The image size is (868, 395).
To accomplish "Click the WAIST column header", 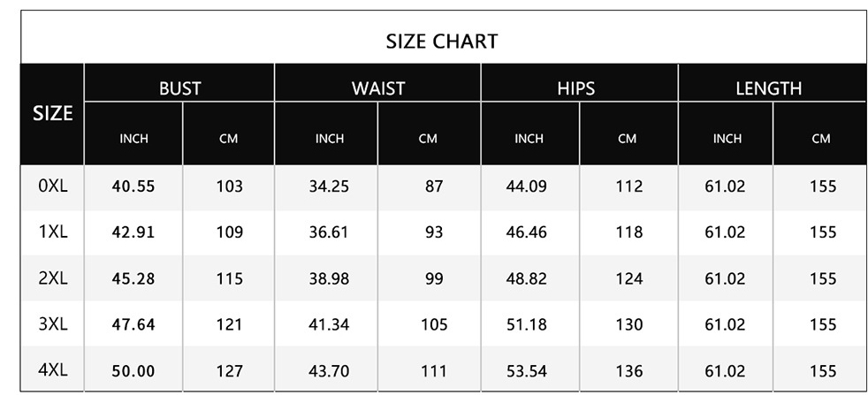I will click(x=377, y=87).
